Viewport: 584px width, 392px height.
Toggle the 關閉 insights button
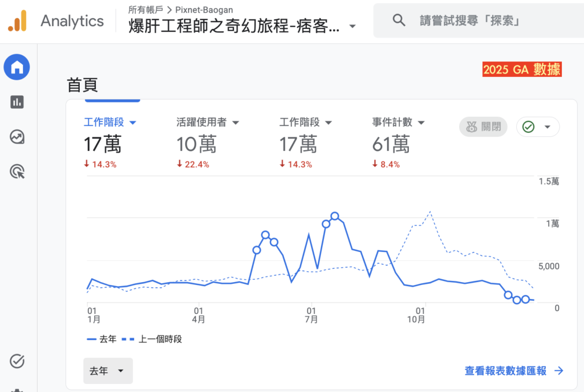483,127
